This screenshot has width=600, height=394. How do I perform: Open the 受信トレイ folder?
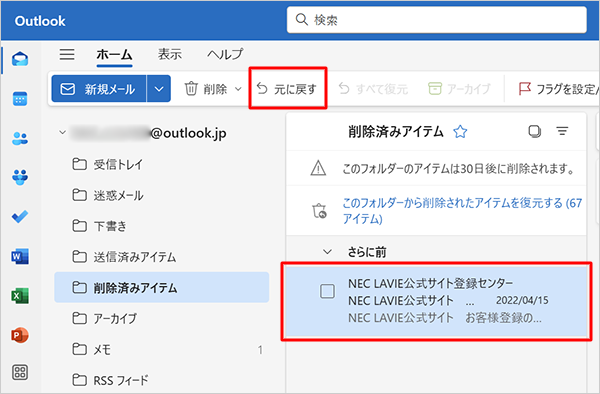pyautogui.click(x=161, y=164)
